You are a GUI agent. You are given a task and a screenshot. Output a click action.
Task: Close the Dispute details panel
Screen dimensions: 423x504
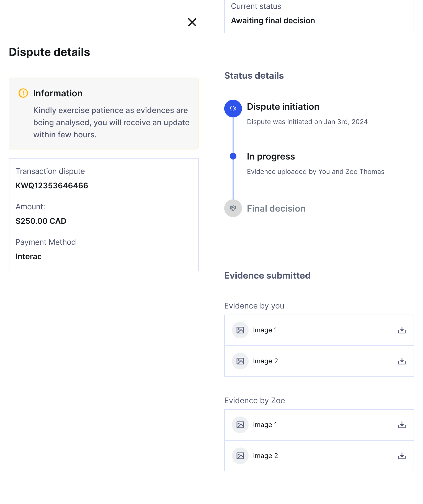(192, 22)
